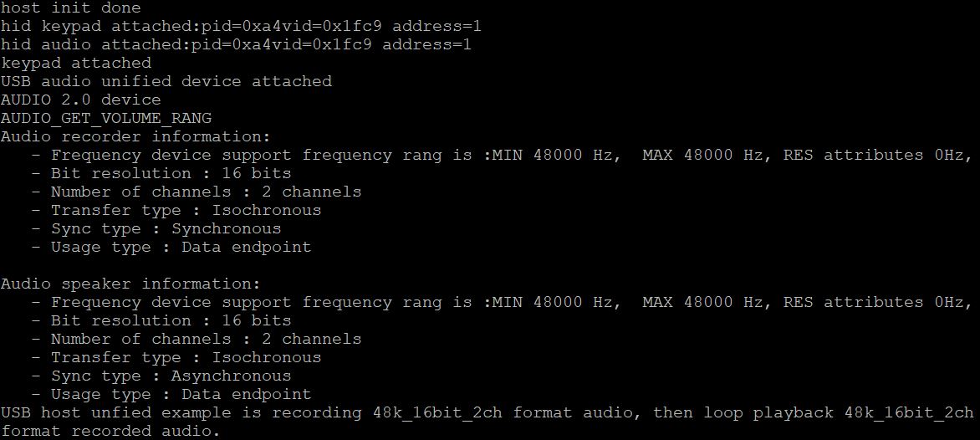This screenshot has width=980, height=440.
Task: Click the "hid keypad attached" log line
Action: pyautogui.click(x=241, y=26)
